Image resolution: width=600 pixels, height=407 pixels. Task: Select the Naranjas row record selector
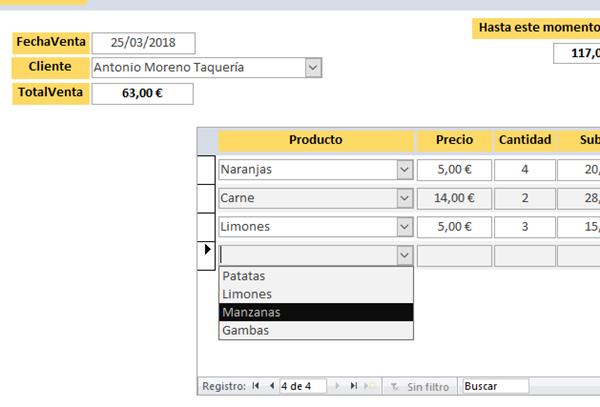(207, 170)
